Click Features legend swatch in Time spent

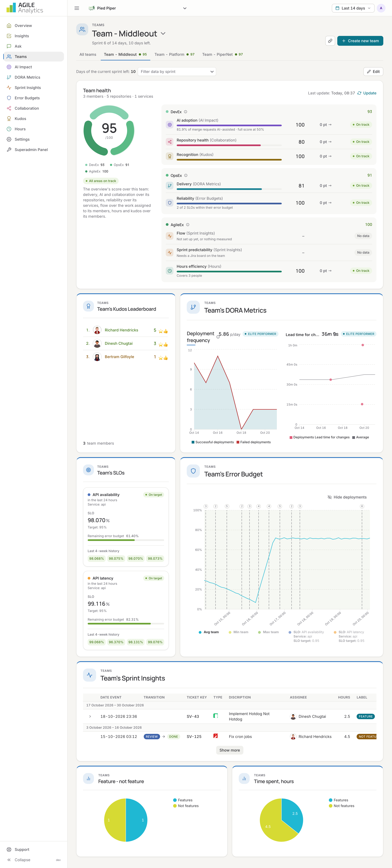click(331, 800)
